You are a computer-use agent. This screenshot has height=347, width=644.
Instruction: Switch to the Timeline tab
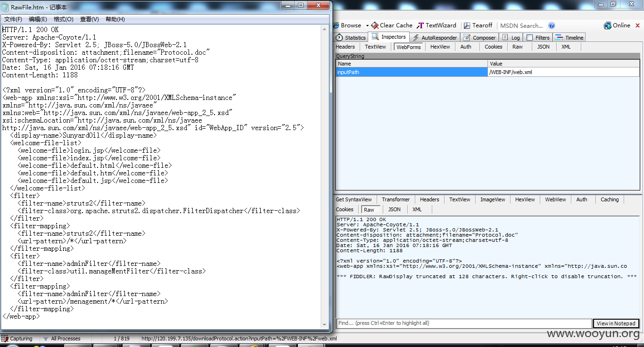570,38
